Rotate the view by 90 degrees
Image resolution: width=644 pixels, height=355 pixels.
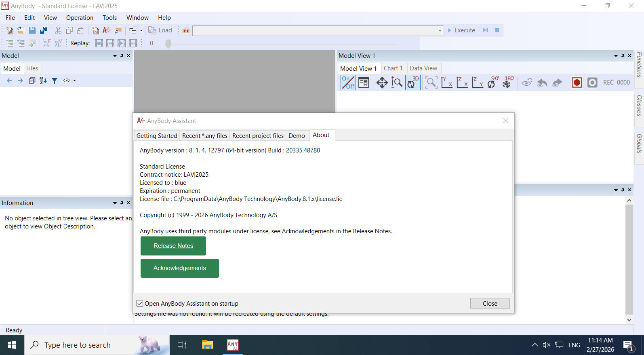492,82
